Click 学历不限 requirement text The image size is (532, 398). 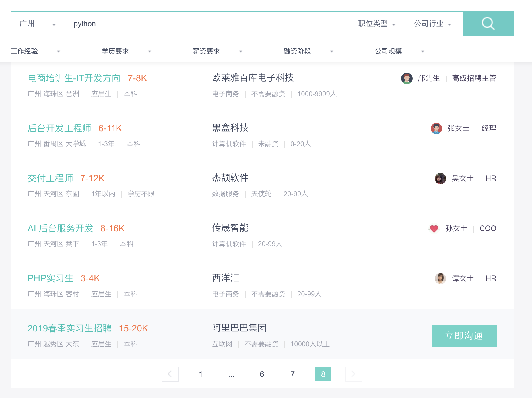click(x=141, y=194)
